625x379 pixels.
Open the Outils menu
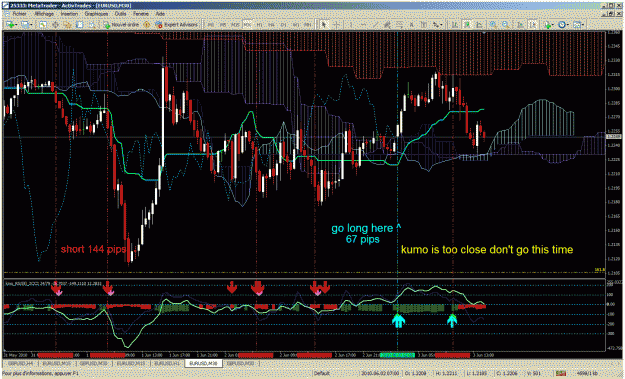120,14
